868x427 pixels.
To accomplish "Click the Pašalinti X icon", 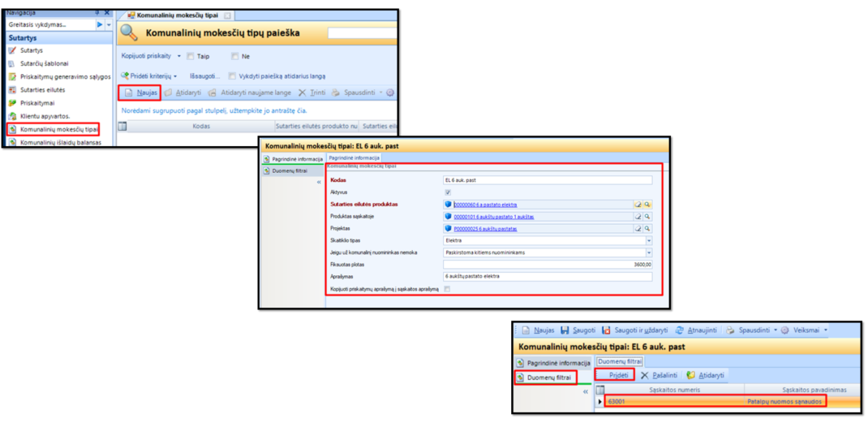I will pos(644,375).
